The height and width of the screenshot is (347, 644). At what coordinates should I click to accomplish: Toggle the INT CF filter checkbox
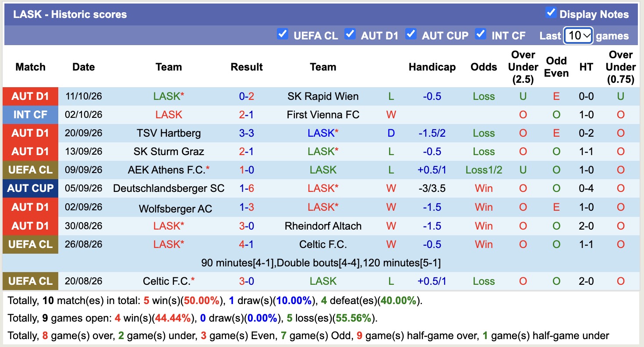(481, 34)
